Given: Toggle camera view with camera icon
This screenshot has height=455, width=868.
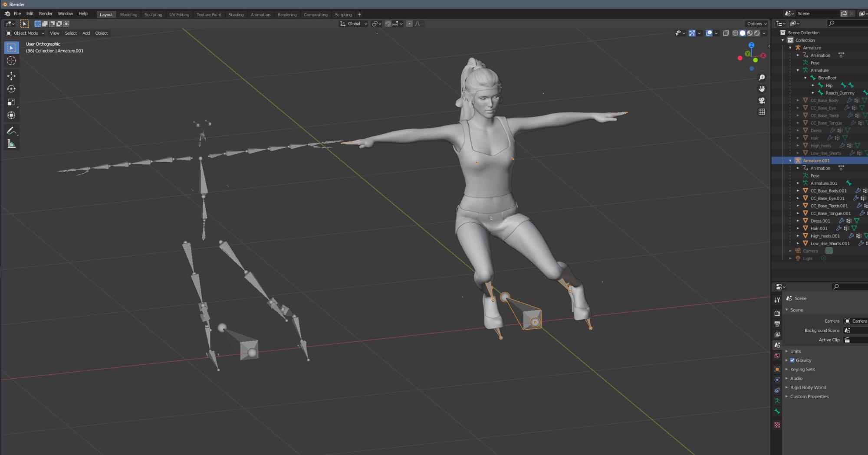Looking at the screenshot, I should (762, 100).
